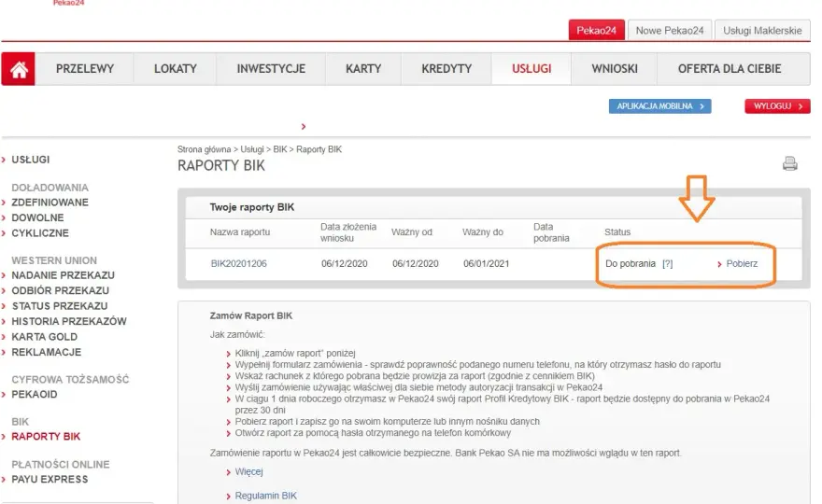
Task: Open DOWOLNE top-ups in sidebar
Action: pyautogui.click(x=37, y=217)
